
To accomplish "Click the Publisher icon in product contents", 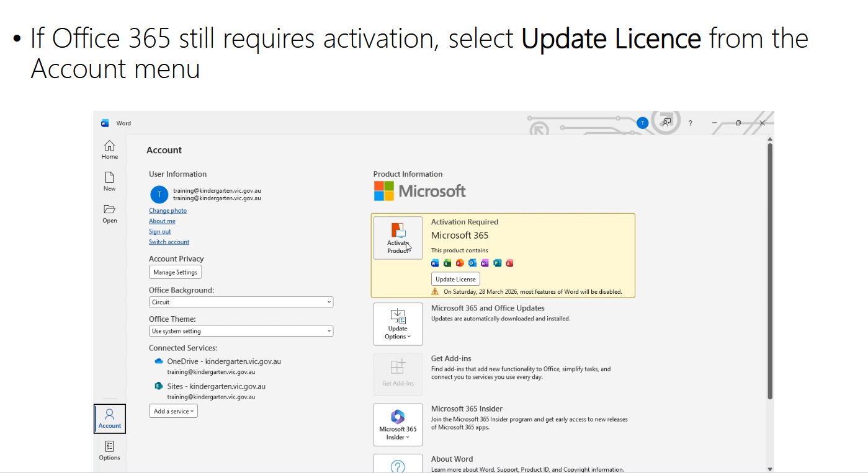I will (x=497, y=263).
